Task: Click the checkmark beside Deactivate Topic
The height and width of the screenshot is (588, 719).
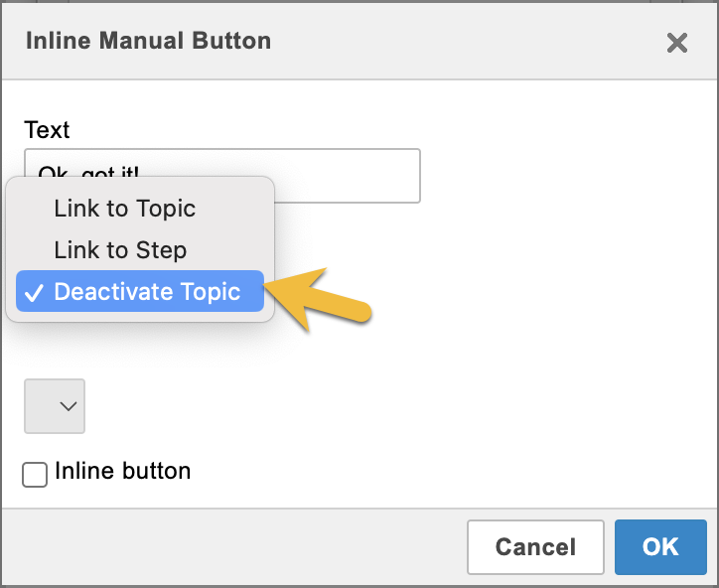Action: [33, 292]
